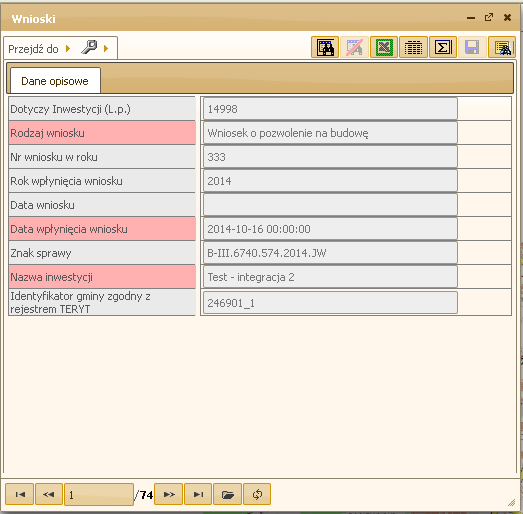Click the floppy disk save icon

(472, 47)
